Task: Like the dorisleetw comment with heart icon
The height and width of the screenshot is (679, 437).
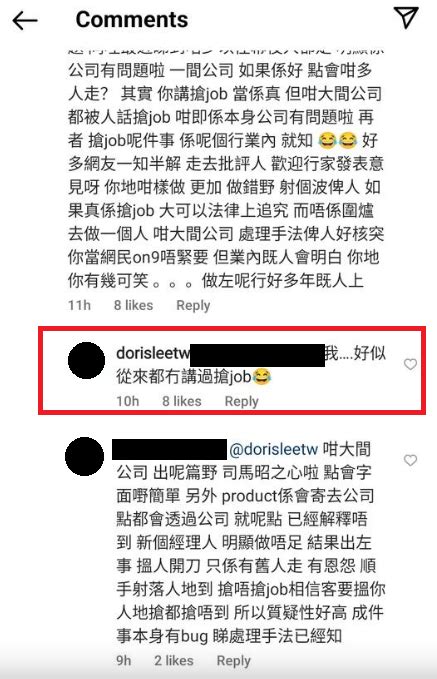Action: 410,364
